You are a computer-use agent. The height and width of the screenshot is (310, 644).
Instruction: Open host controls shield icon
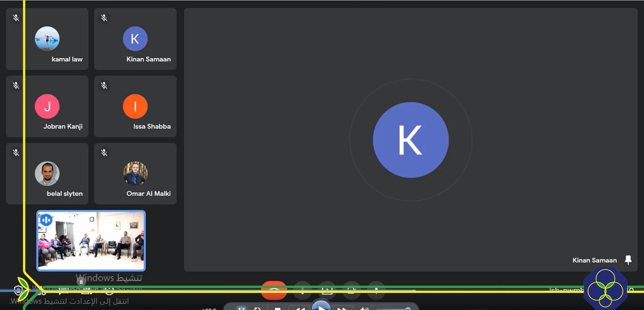pyautogui.click(x=18, y=290)
